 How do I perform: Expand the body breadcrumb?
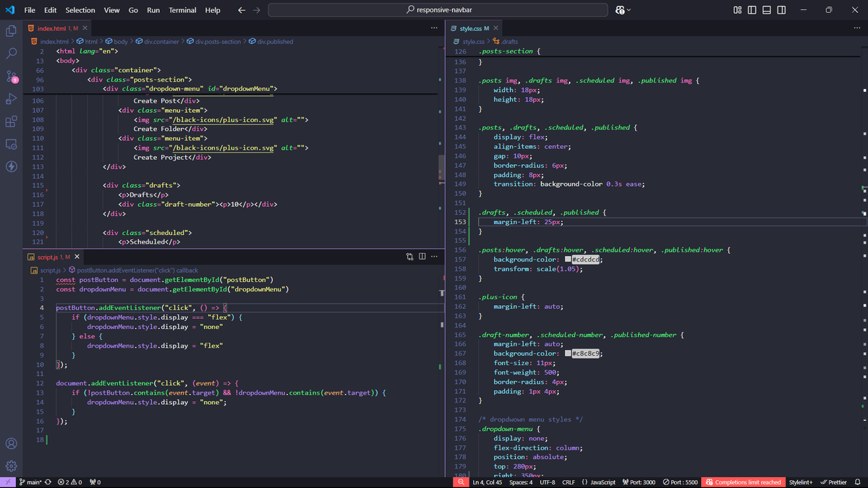(x=116, y=42)
